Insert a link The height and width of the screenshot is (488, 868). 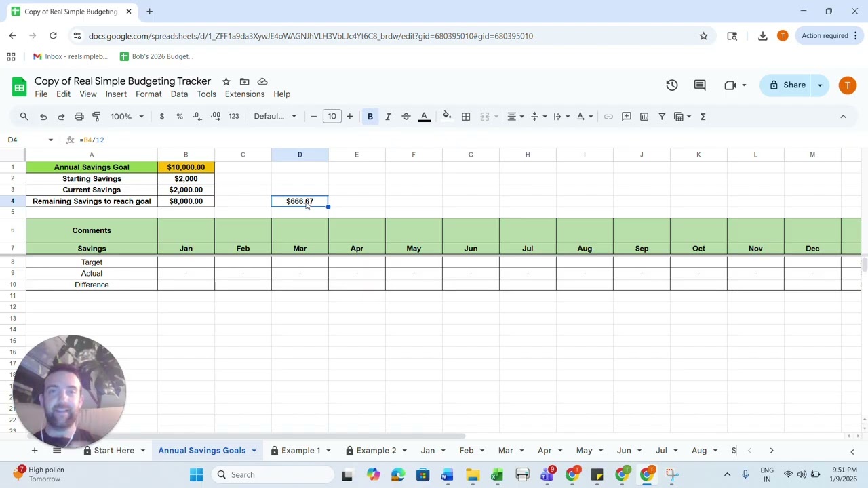click(x=608, y=117)
